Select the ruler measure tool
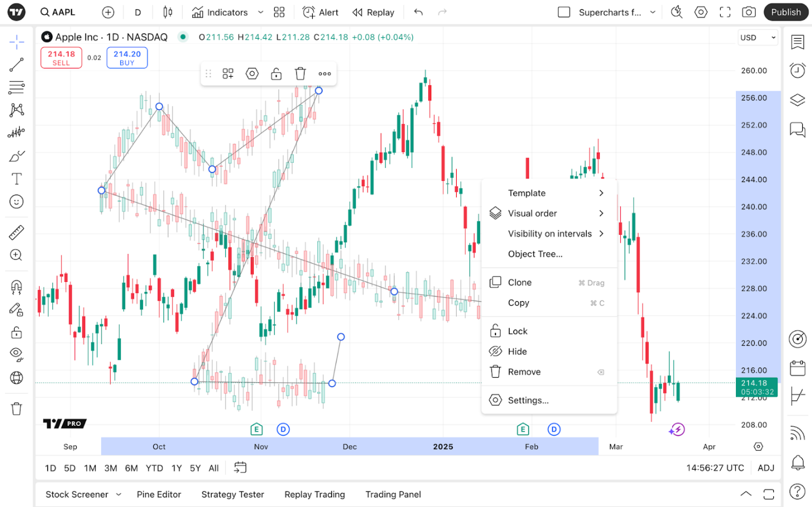This screenshot has height=507, width=812. (x=16, y=232)
